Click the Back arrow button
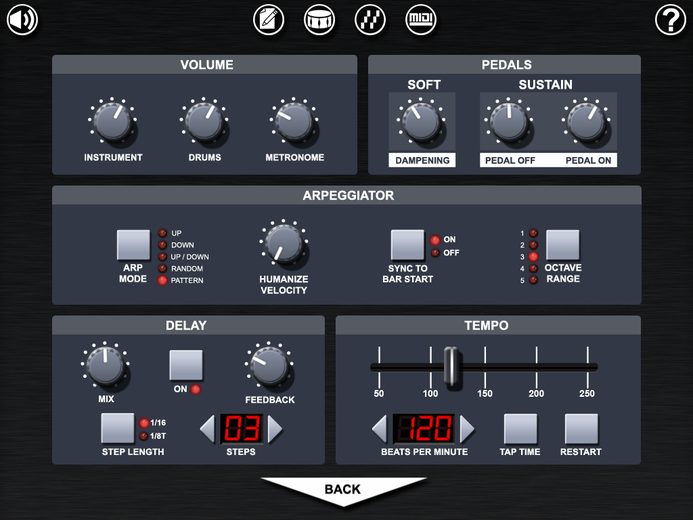This screenshot has width=693, height=520. [x=343, y=490]
